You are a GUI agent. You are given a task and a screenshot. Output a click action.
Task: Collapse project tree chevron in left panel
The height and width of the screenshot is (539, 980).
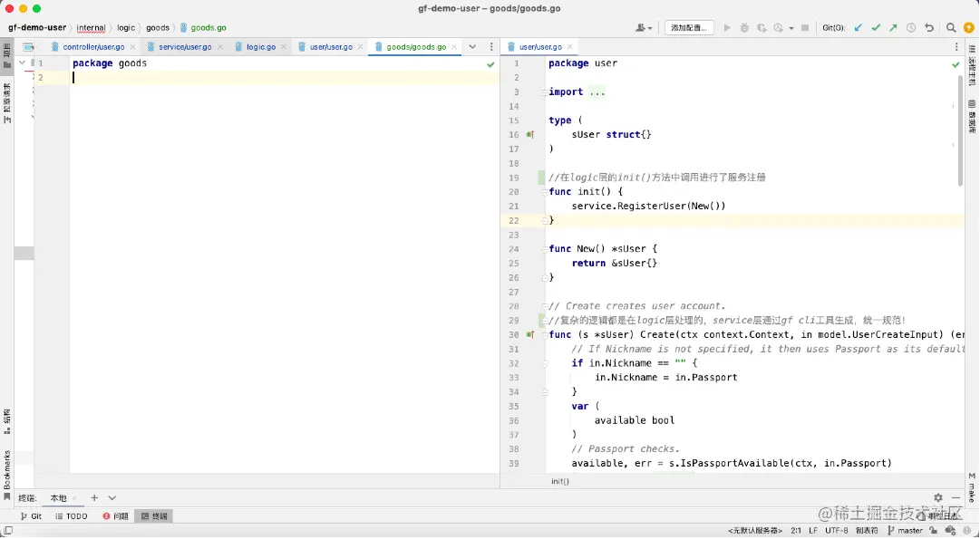(22, 63)
